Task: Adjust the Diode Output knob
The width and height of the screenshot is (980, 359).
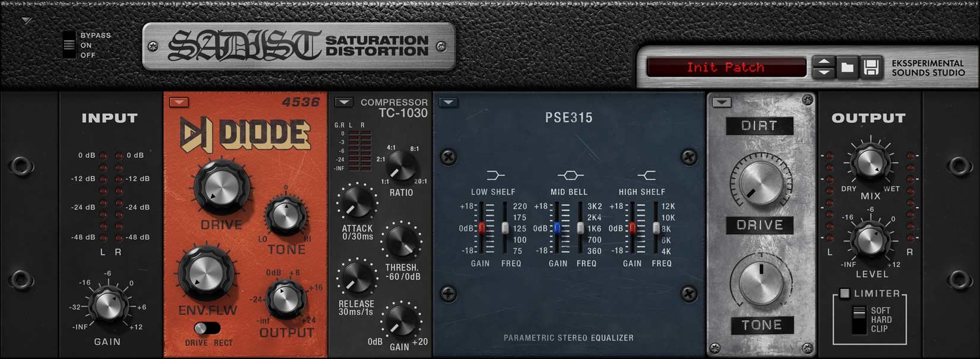Action: click(x=286, y=300)
